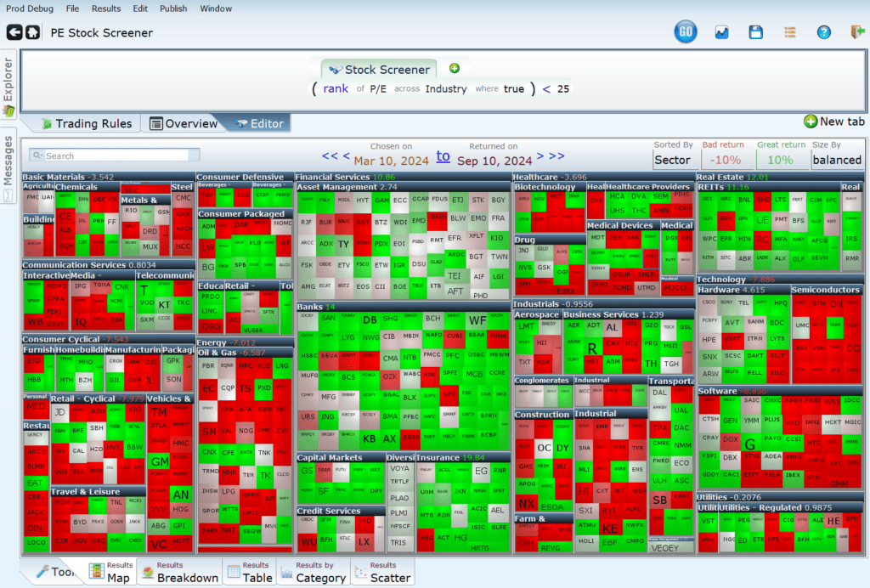The height and width of the screenshot is (588, 870).
Task: Open the chart icon in the top toolbar
Action: pyautogui.click(x=722, y=32)
